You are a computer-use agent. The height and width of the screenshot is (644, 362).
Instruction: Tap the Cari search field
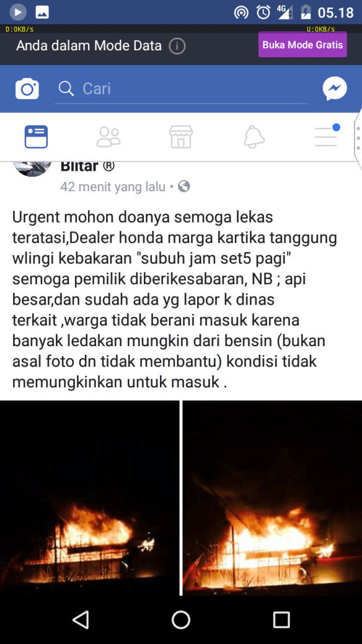[181, 89]
